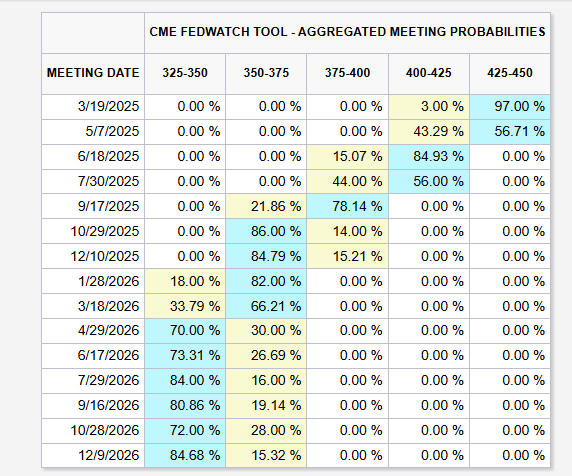
Task: Click the 84.68 % cell
Action: (185, 455)
